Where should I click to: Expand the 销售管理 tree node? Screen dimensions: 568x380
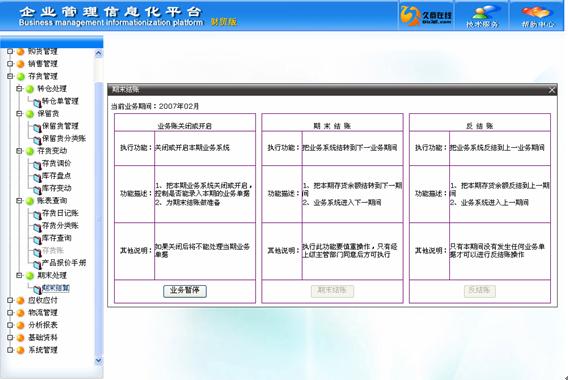[x=11, y=64]
